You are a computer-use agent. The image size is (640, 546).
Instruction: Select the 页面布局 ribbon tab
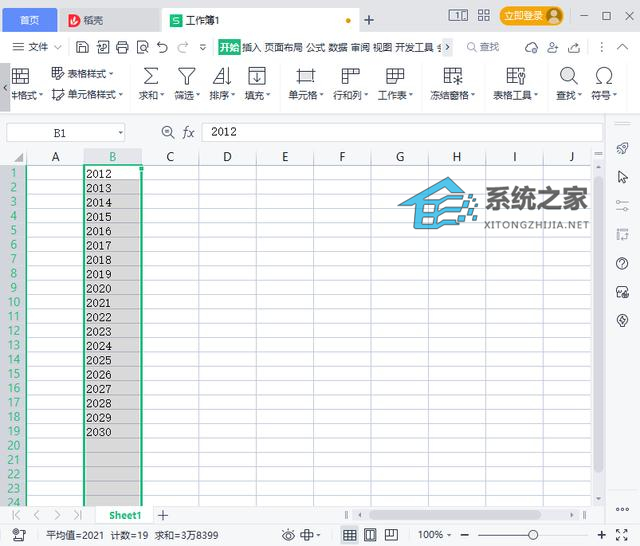pos(283,47)
